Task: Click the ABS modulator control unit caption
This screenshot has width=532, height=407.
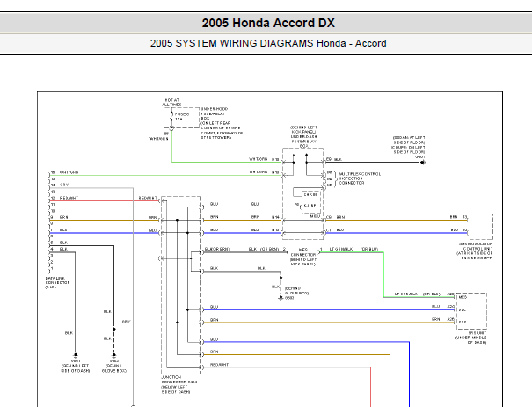Action: coord(476,251)
